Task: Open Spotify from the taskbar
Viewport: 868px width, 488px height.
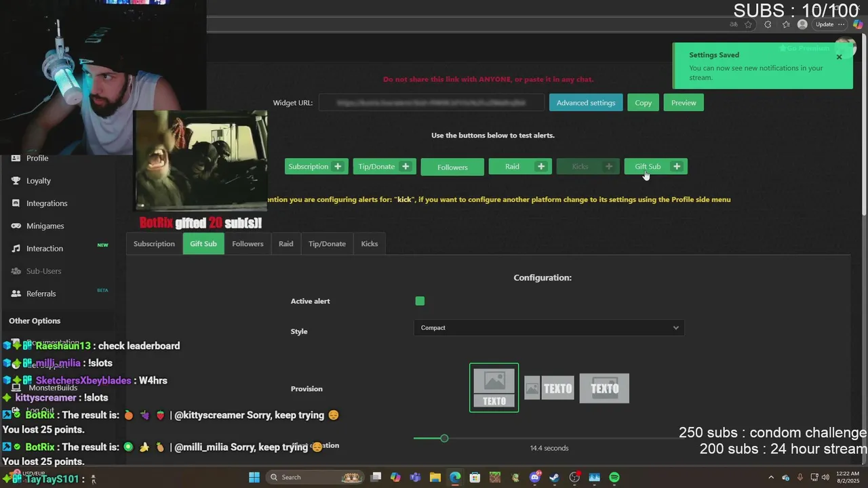Action: tap(614, 477)
